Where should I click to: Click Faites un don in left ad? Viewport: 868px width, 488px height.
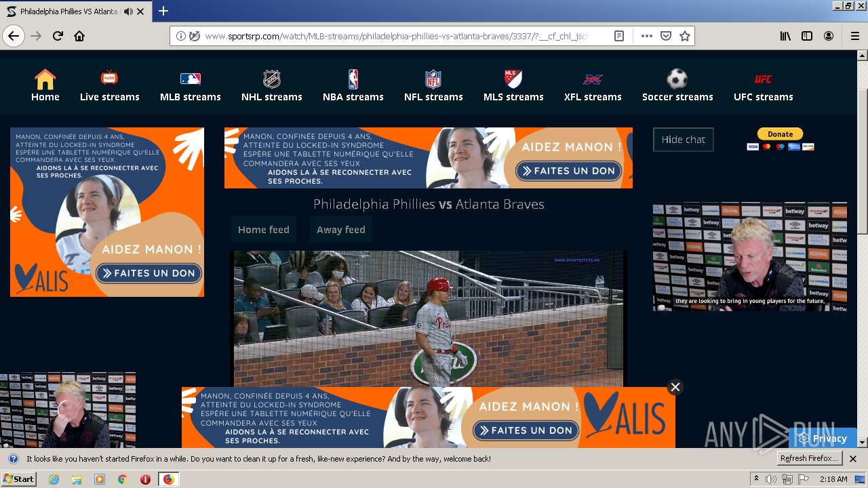tap(149, 273)
